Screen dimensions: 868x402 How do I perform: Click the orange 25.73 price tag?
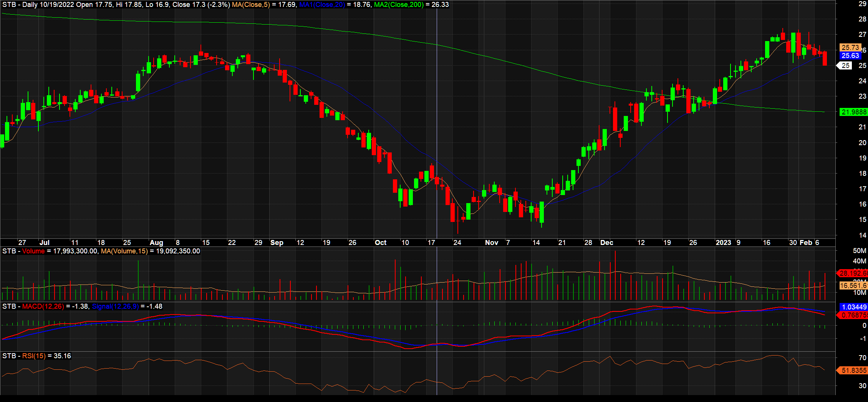[850, 47]
